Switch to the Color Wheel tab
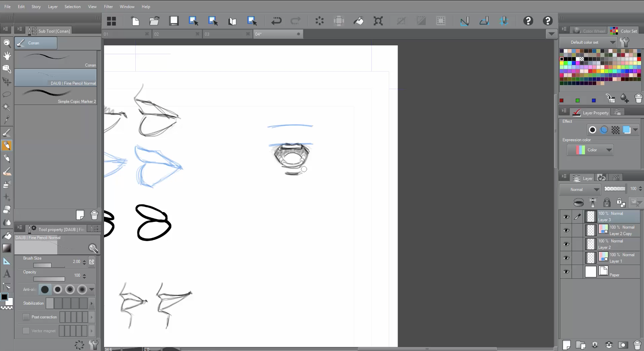The height and width of the screenshot is (351, 644). point(589,31)
